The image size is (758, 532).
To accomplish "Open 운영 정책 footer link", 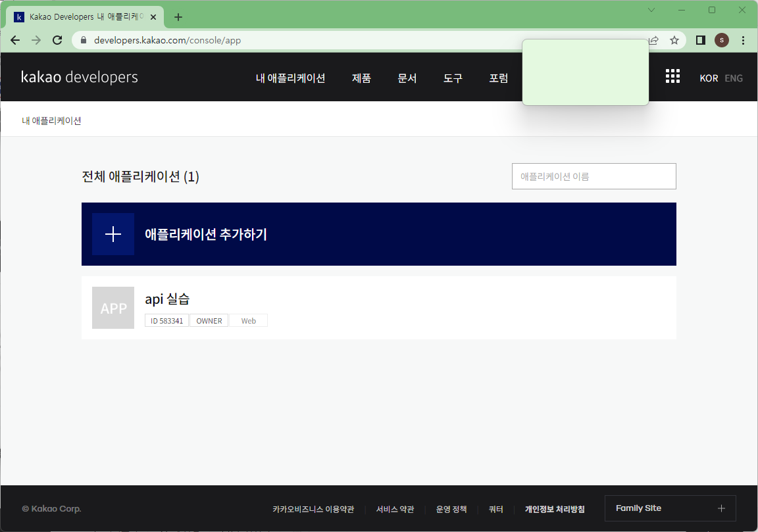I will (451, 509).
